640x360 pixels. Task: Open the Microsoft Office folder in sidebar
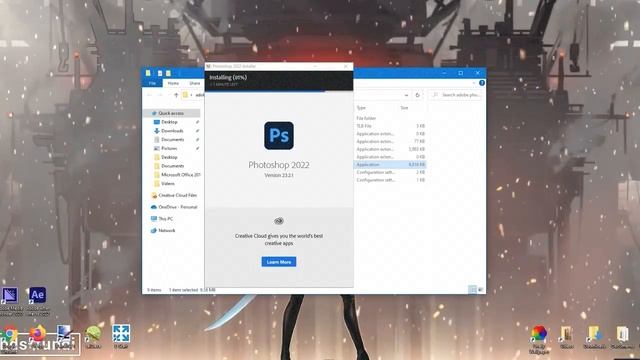pos(178,175)
